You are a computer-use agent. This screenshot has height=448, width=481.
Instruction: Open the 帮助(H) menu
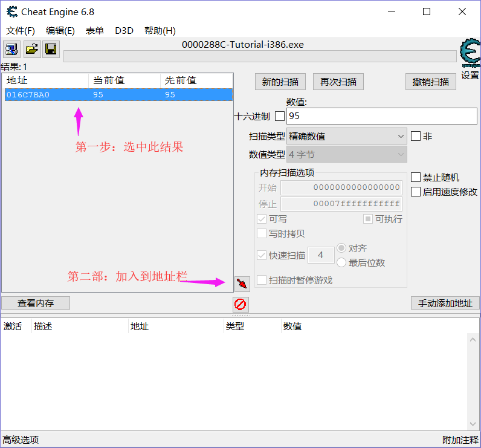[x=160, y=31]
